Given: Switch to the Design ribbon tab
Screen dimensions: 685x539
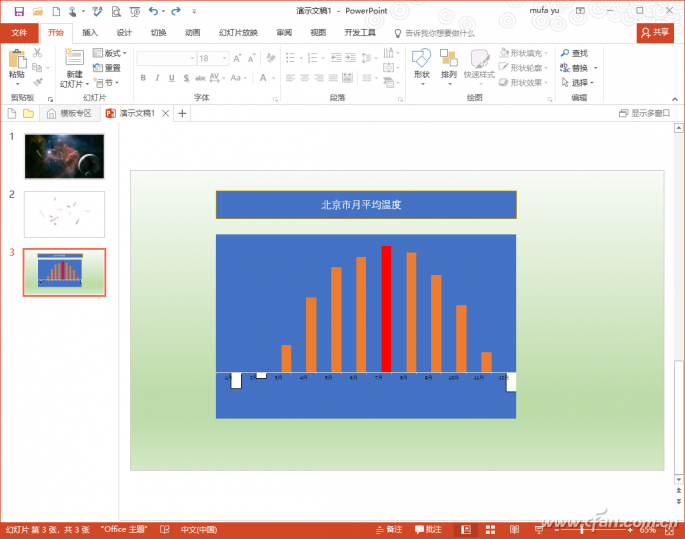Looking at the screenshot, I should click(124, 33).
